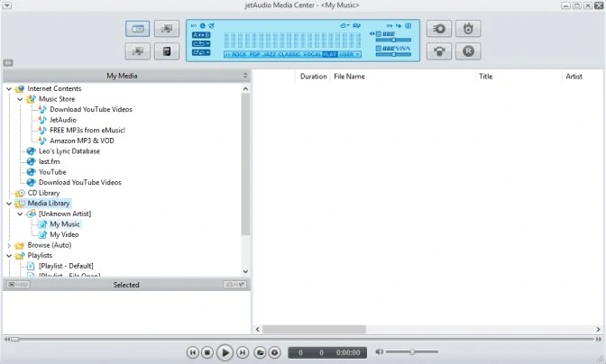This screenshot has width=606, height=364.
Task: Click the timer dropdown in display
Action: [x=344, y=25]
